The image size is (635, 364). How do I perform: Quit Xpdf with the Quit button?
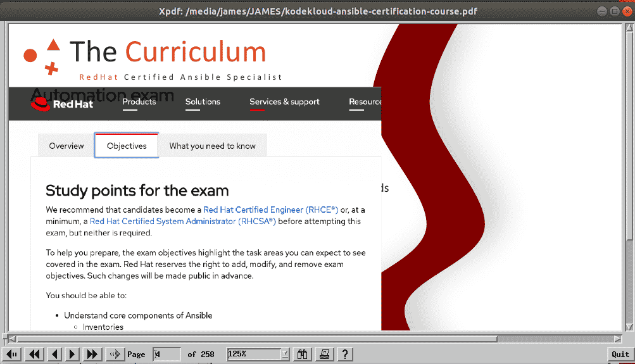[620, 355]
